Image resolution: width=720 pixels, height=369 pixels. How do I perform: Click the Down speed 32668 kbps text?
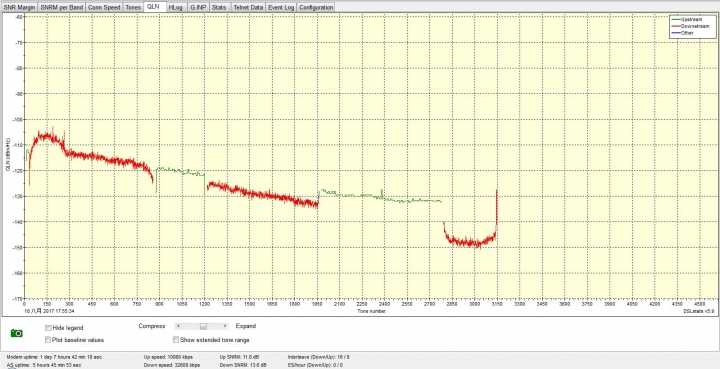click(x=172, y=365)
